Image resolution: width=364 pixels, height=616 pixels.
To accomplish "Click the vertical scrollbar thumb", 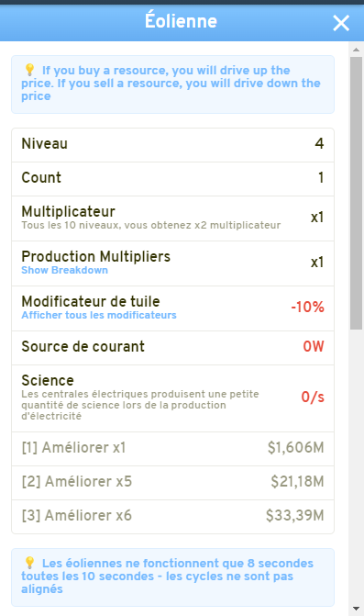I will 356,194.
